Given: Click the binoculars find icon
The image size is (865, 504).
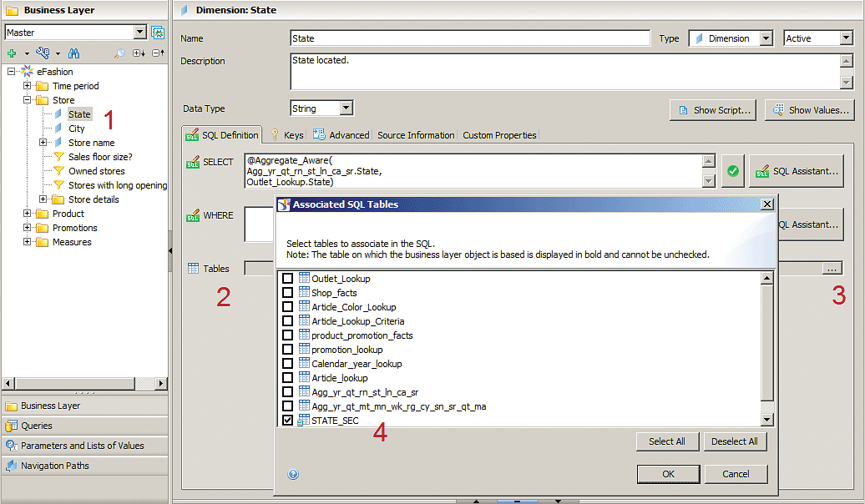Looking at the screenshot, I should tap(73, 53).
